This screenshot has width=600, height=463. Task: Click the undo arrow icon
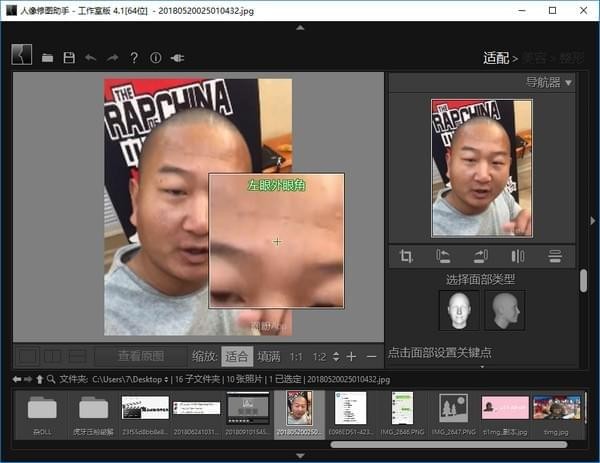(x=91, y=58)
